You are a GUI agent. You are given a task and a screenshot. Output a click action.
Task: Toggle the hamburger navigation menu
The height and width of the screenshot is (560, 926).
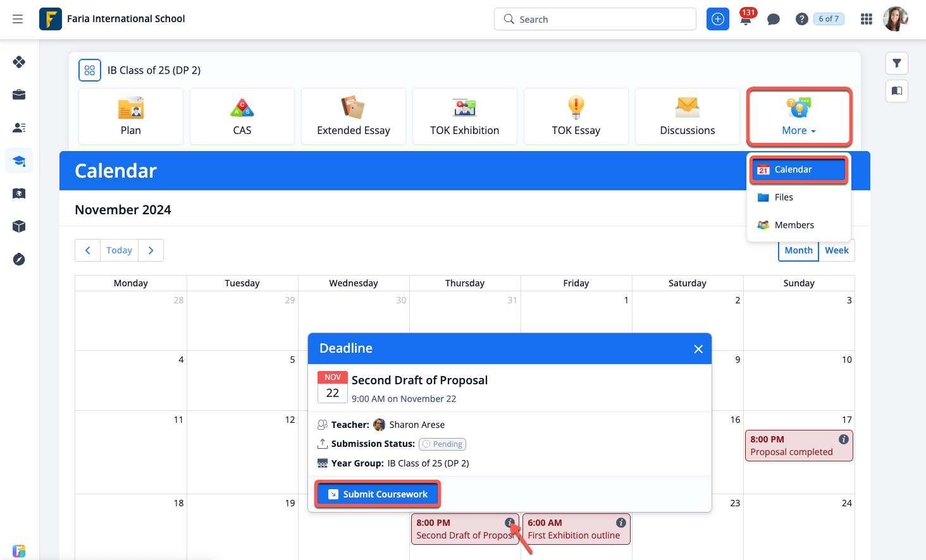[18, 19]
